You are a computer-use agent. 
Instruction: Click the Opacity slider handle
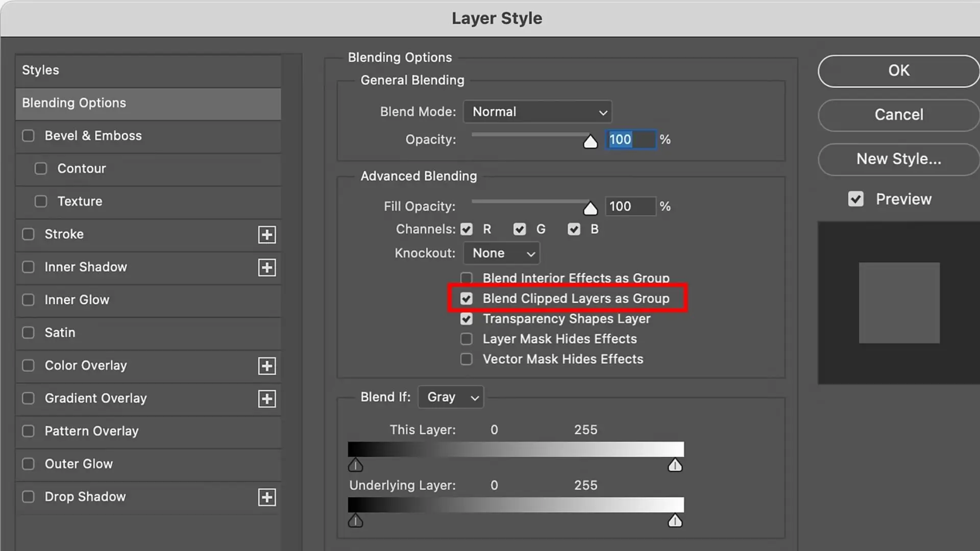[590, 141]
